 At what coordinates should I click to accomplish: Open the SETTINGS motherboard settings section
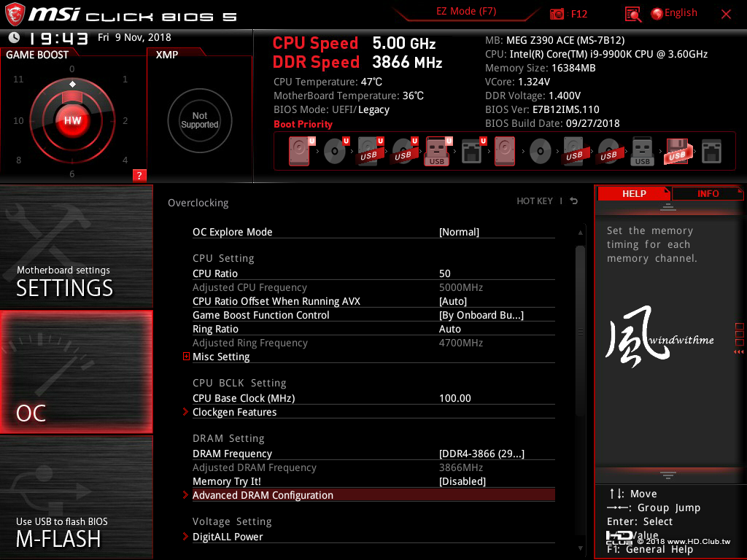(x=76, y=246)
